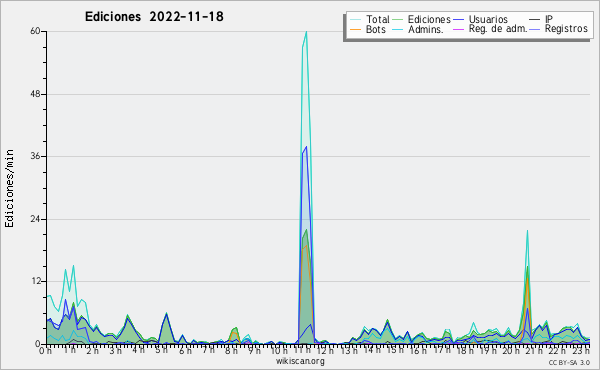This screenshot has height=370, width=600.
Task: Click the 'IP' legend entry
Action: tap(549, 19)
